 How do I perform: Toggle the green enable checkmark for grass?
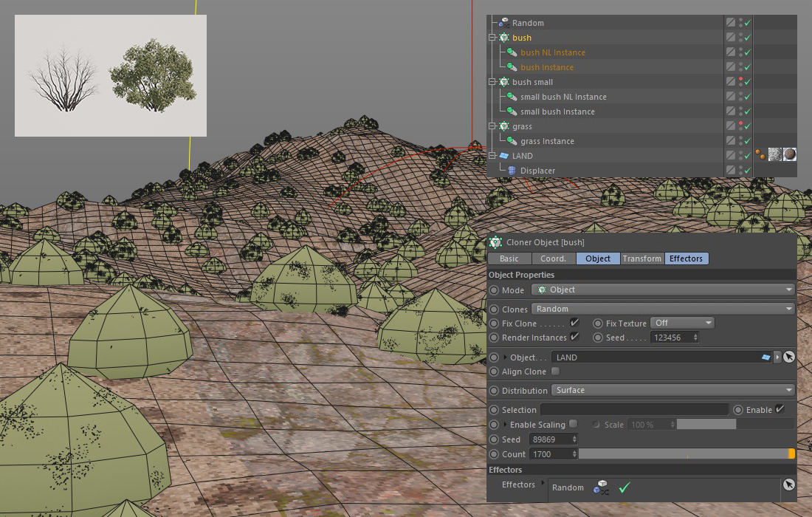(x=747, y=126)
